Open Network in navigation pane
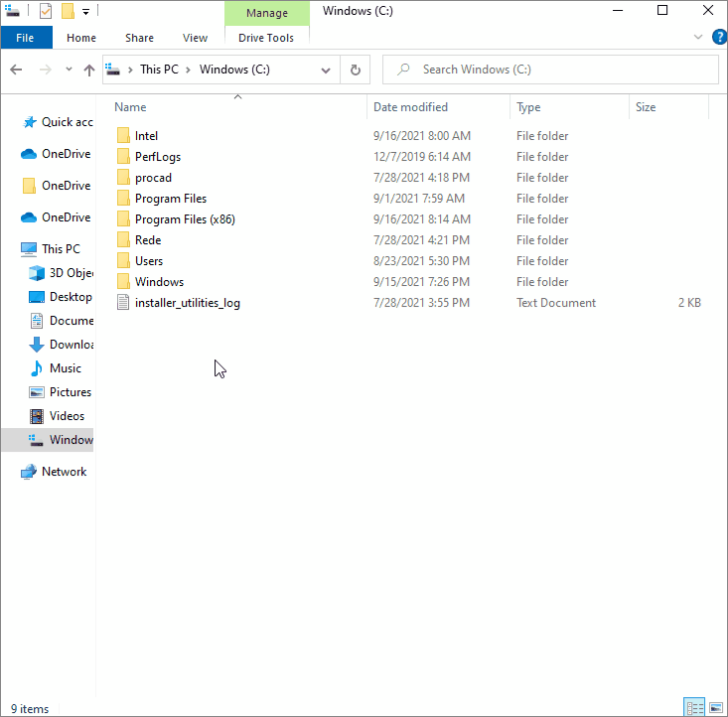 (54, 472)
